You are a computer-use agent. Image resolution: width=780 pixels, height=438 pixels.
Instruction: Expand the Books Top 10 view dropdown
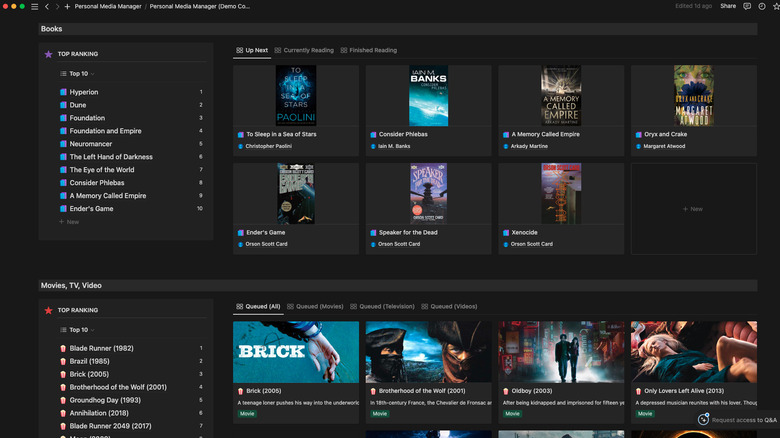tap(78, 74)
